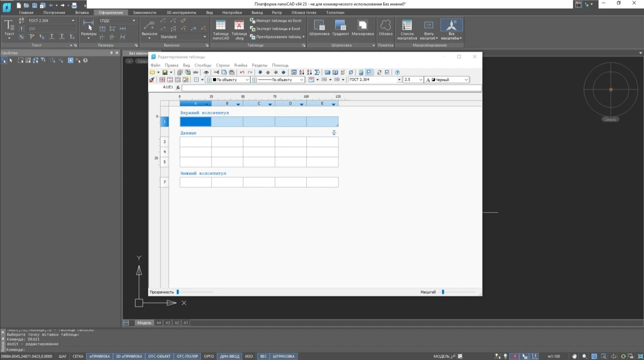Toggle ОРТО mode in status bar
This screenshot has width=644, height=360.
tap(209, 356)
